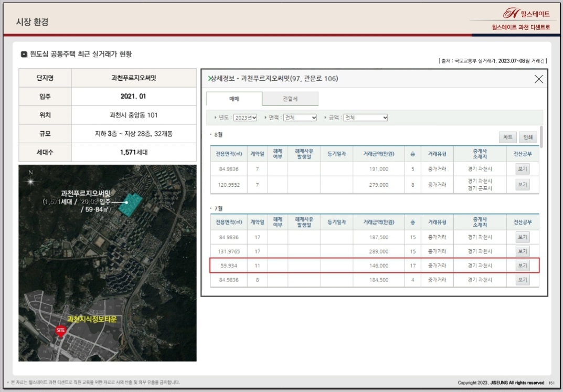Click the green arrow beside 상세정보 title
Image resolution: width=563 pixels, height=392 pixels.
[209, 79]
